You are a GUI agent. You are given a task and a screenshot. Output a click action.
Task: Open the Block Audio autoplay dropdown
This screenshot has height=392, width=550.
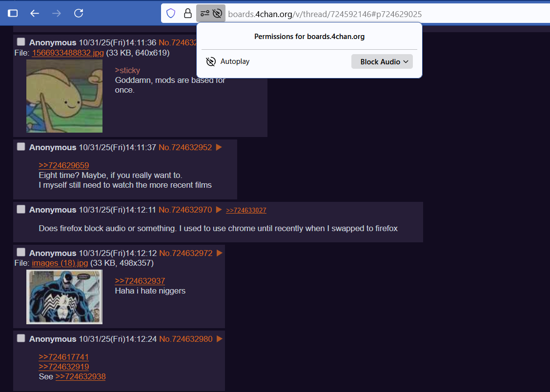click(382, 61)
